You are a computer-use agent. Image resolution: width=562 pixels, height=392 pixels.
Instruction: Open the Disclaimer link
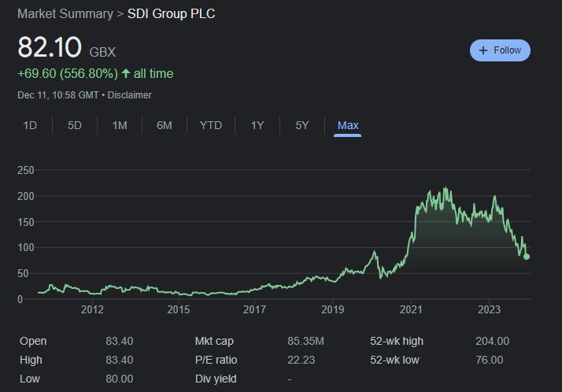(129, 95)
